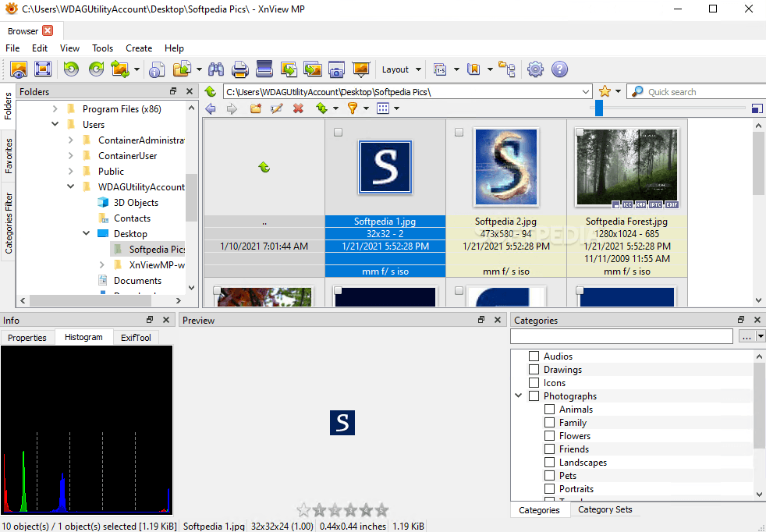Give Softpedia 1.jpg a five-star rating
The image size is (766, 532).
click(381, 509)
